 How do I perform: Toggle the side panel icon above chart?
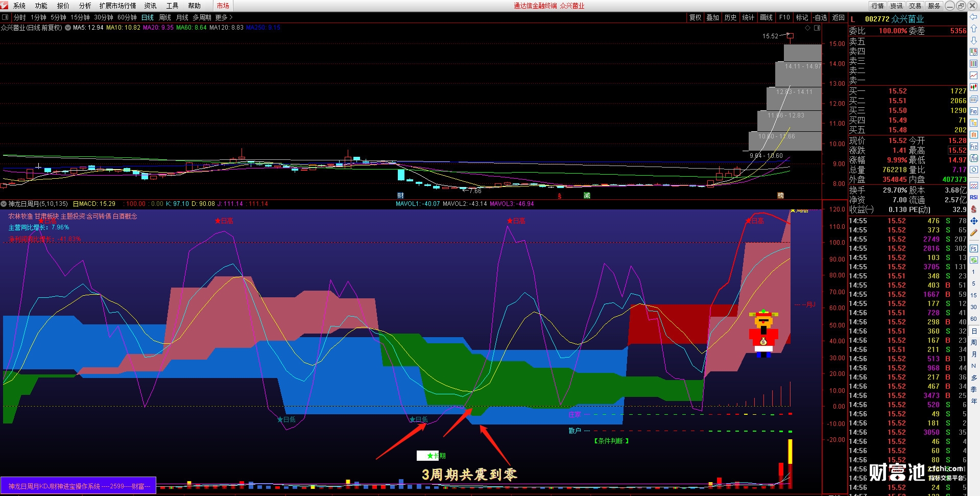pyautogui.click(x=817, y=28)
